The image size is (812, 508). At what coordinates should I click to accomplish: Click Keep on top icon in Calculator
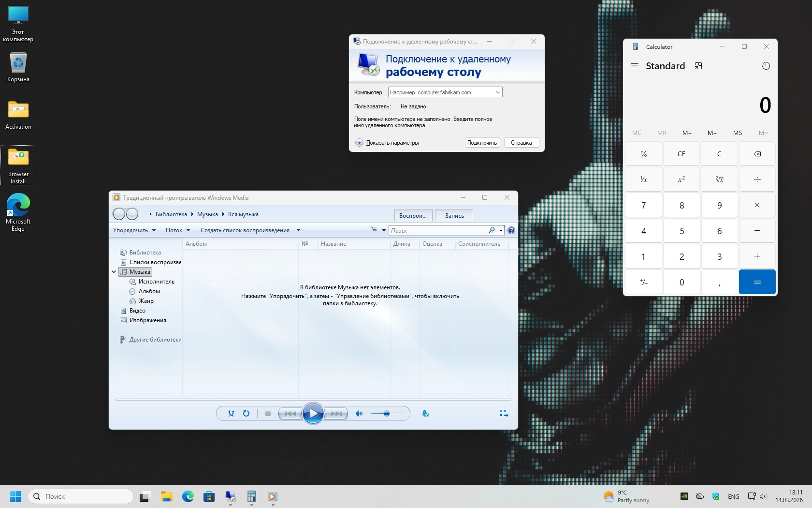click(698, 66)
